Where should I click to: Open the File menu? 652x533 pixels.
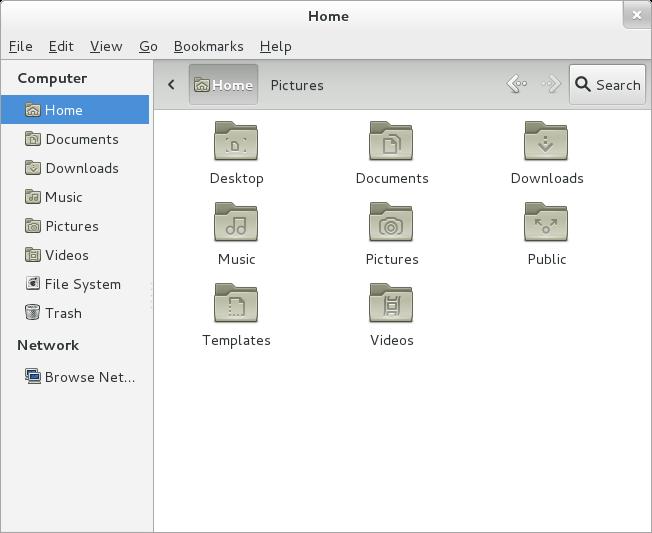coord(20,46)
